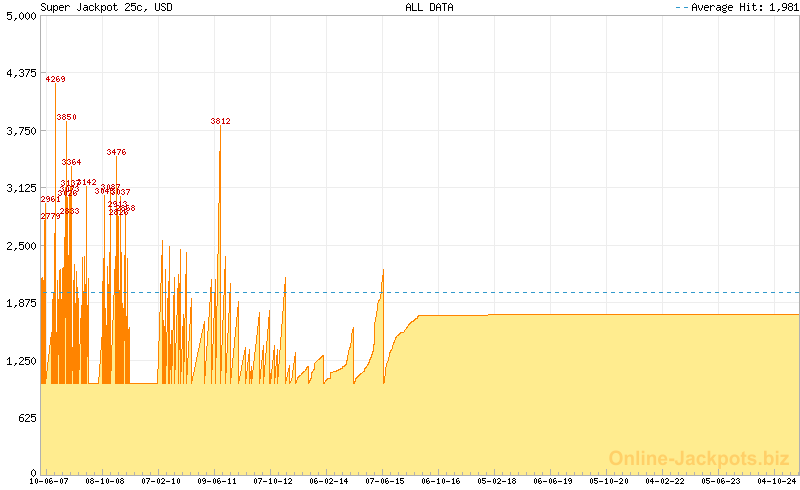Click the 3812 peak value label
Viewport: 800px width, 490px height.
tap(220, 121)
